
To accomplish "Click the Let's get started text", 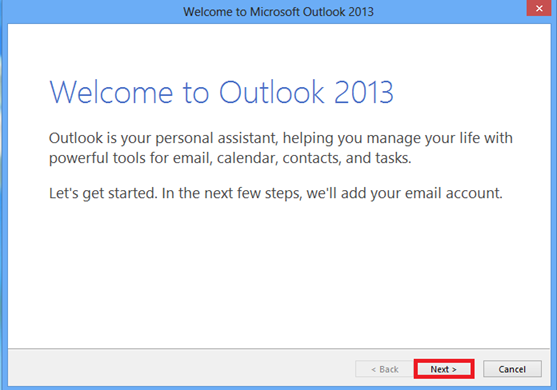I will pyautogui.click(x=103, y=194).
